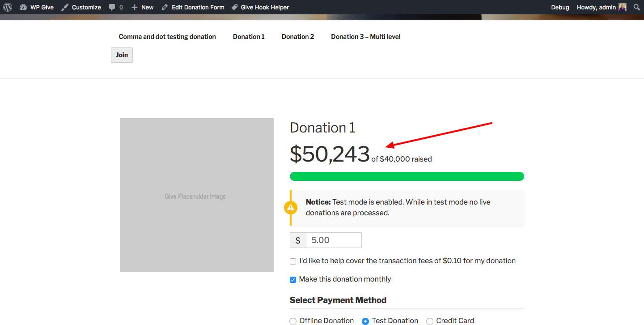Click the admin avatar picture
Image resolution: width=644 pixels, height=325 pixels.
coord(623,7)
